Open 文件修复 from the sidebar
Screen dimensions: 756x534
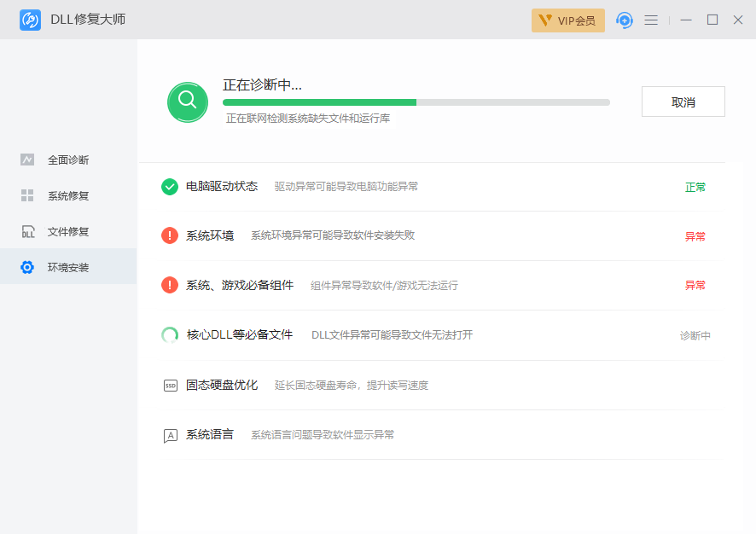pyautogui.click(x=67, y=231)
